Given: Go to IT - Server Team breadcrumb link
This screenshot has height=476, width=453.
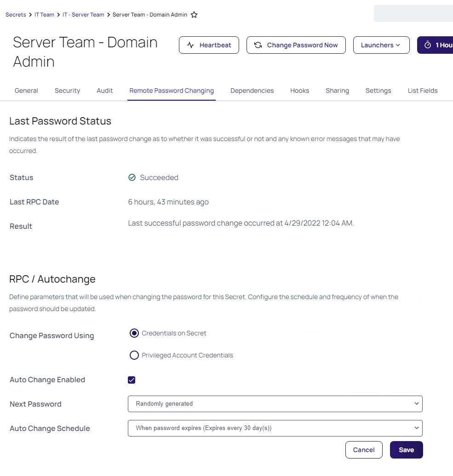Looking at the screenshot, I should (83, 15).
